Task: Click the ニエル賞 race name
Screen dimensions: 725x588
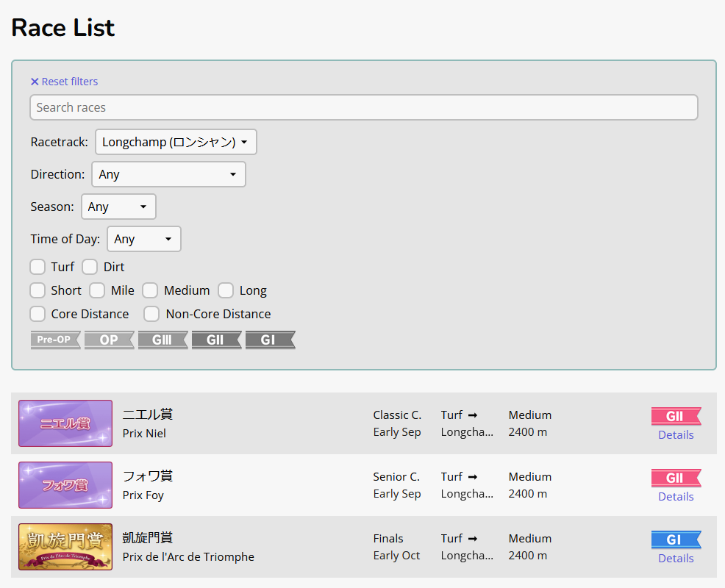Action: click(148, 415)
